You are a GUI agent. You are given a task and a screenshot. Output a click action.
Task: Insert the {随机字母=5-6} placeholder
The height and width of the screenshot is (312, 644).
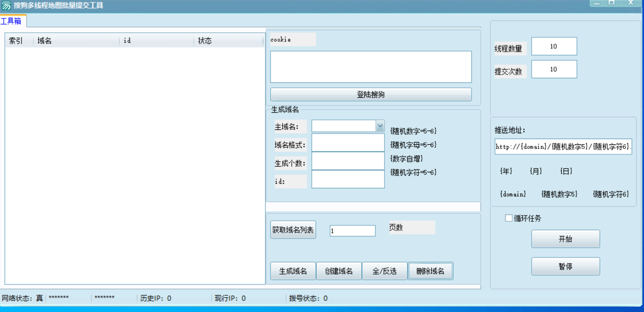pyautogui.click(x=413, y=145)
